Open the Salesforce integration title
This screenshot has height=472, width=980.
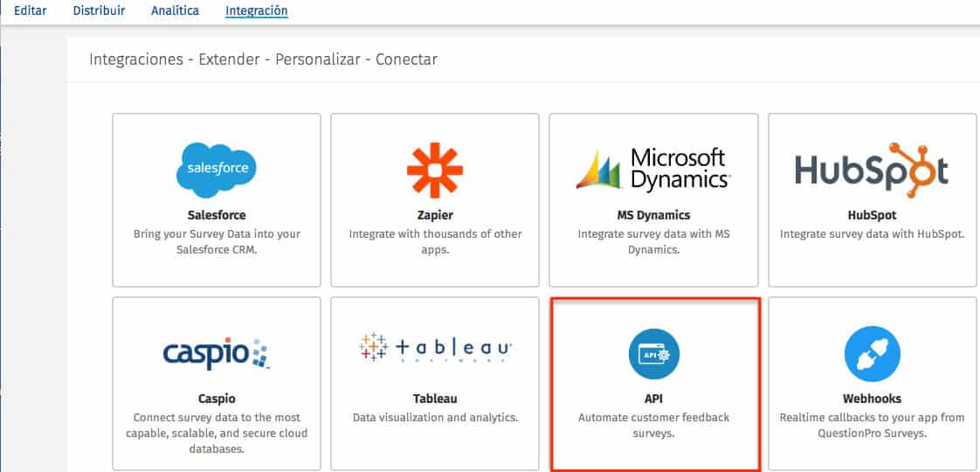[x=217, y=215]
